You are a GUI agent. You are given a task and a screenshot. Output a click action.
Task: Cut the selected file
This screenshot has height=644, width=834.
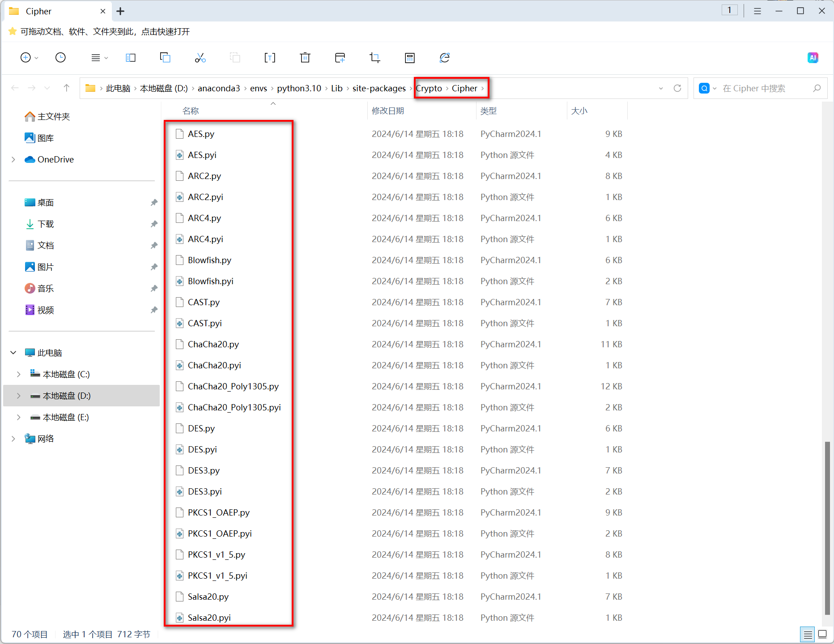coord(200,57)
